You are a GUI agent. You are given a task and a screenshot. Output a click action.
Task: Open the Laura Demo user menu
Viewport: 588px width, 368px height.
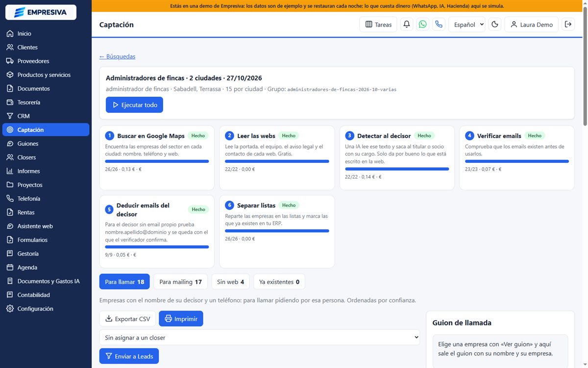click(532, 24)
